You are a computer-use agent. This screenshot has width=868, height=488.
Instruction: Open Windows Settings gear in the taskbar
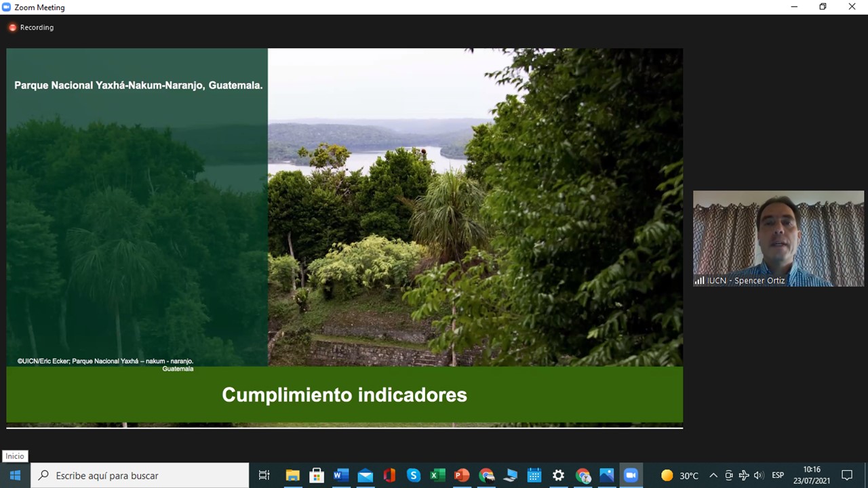click(559, 475)
